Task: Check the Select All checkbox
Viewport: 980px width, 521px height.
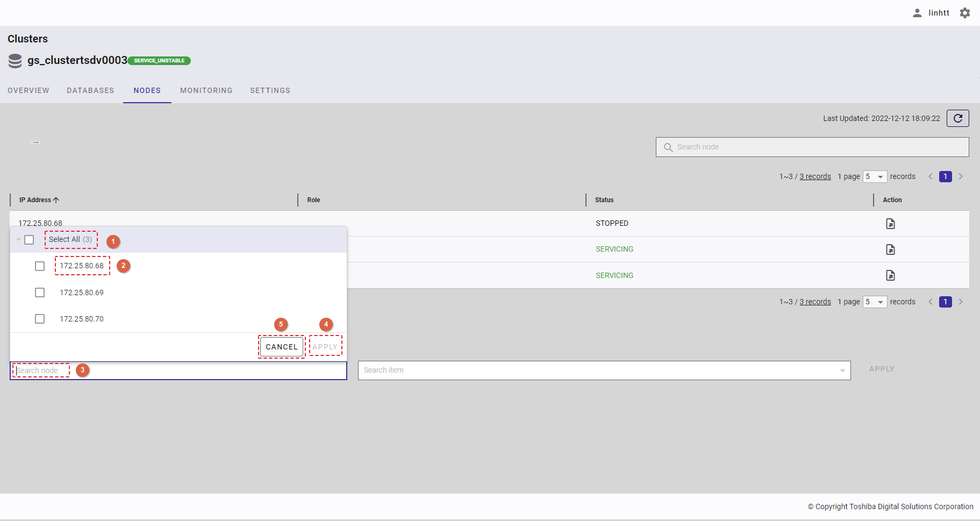Action: (29, 240)
